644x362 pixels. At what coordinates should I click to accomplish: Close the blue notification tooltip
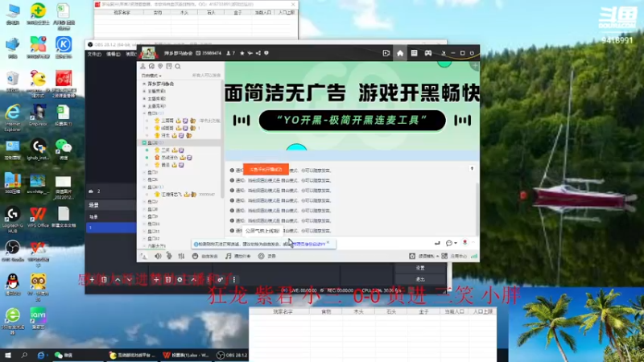click(328, 243)
